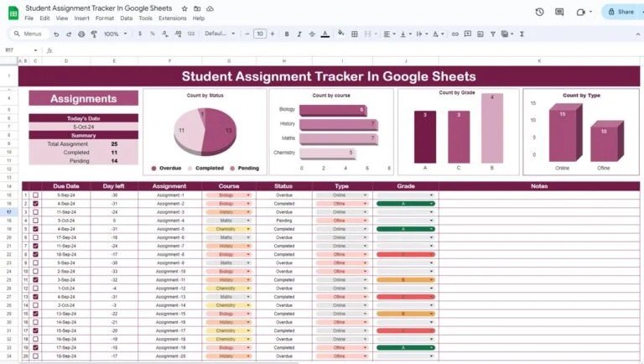
Task: Tick the checkbox for Assignment-4 row
Action: tap(36, 221)
